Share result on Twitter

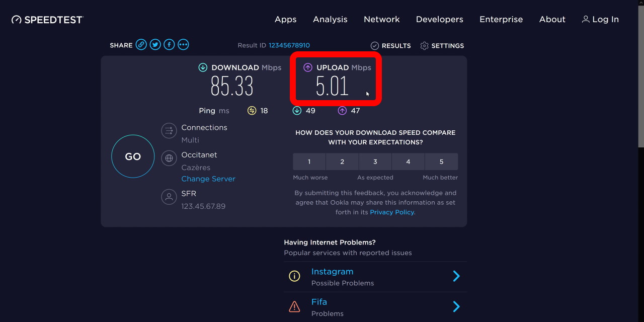tap(155, 45)
